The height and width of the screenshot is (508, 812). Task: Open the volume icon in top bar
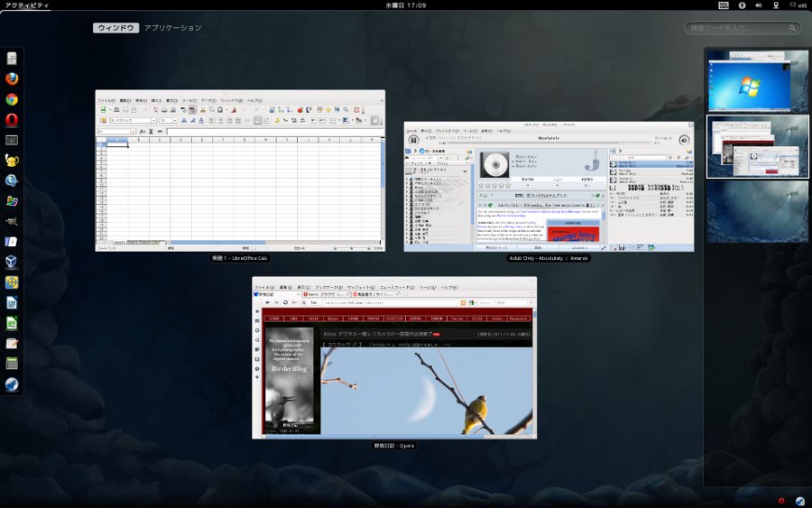tap(759, 5)
